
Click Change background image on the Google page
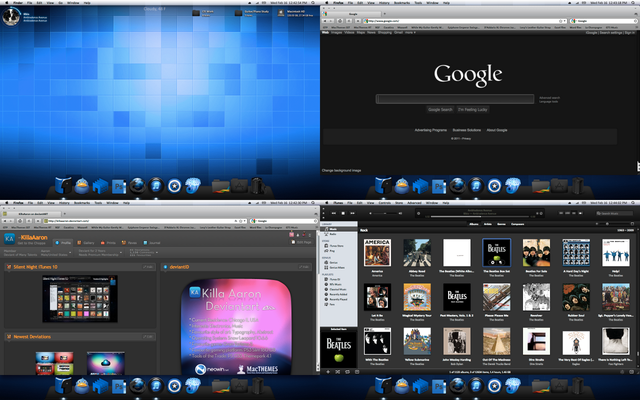341,170
